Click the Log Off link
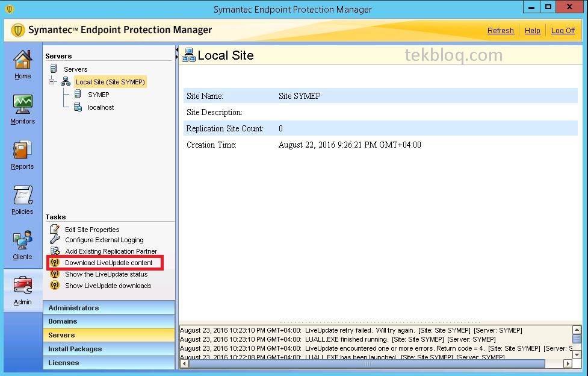Screen dimensions: 588x376 coord(563,30)
